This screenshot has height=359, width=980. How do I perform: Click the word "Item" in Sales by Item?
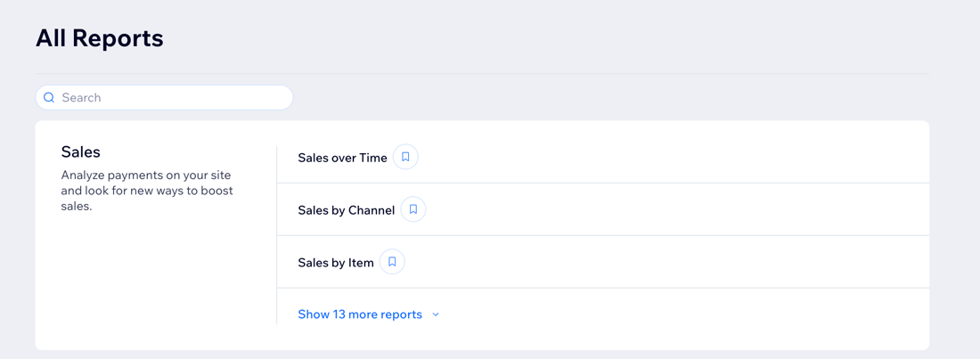[x=361, y=263]
